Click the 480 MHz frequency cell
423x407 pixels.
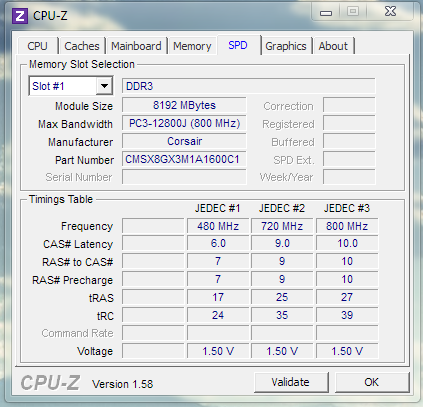pyautogui.click(x=218, y=226)
